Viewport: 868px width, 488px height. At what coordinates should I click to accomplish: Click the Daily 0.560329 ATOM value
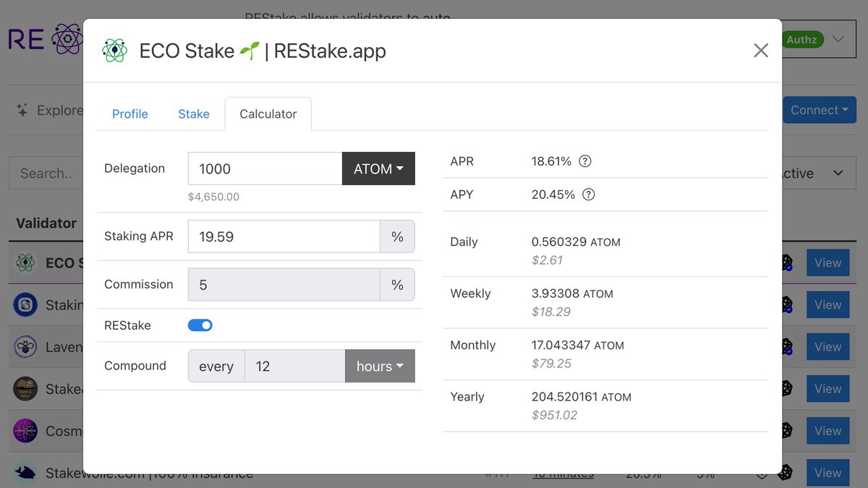[x=576, y=242]
